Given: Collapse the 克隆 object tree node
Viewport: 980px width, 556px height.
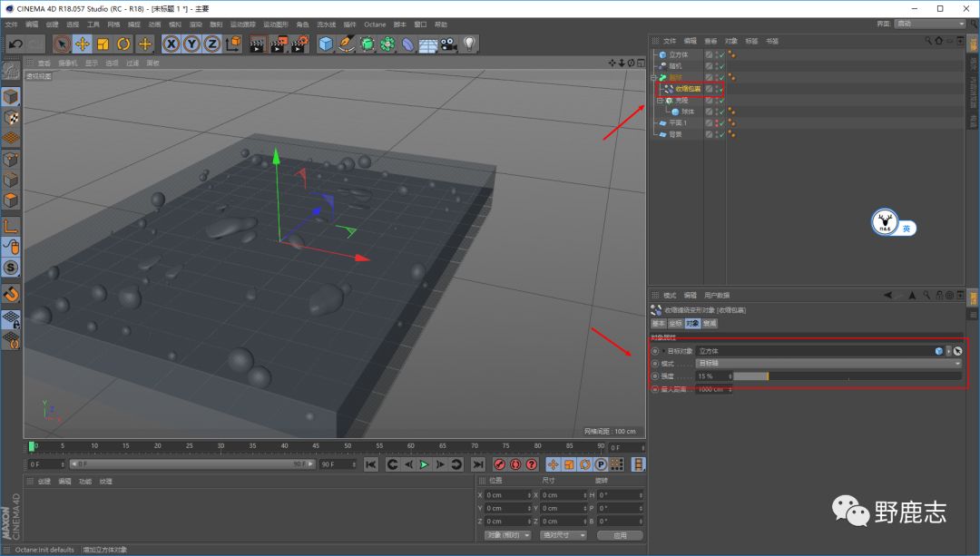Looking at the screenshot, I should (x=660, y=101).
